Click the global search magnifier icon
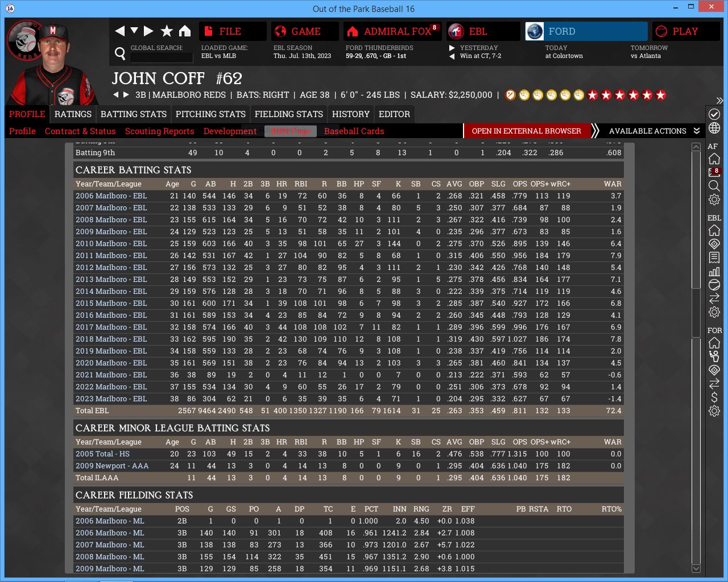 click(120, 53)
